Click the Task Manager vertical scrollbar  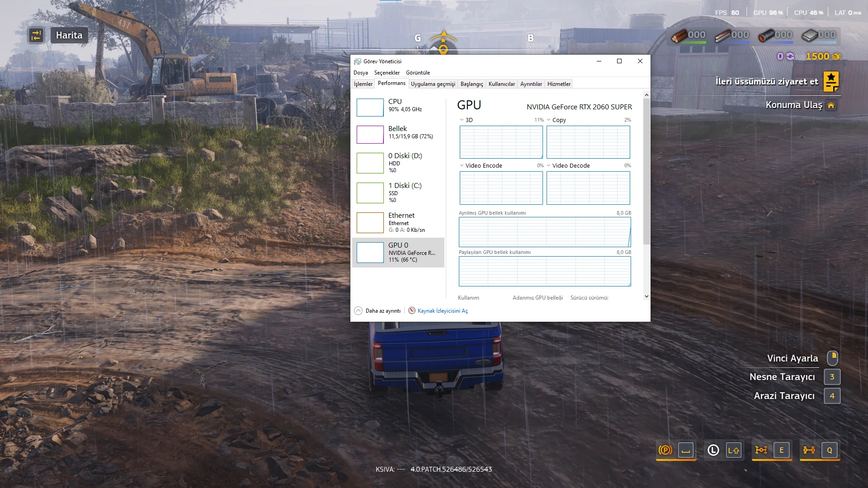coord(646,172)
